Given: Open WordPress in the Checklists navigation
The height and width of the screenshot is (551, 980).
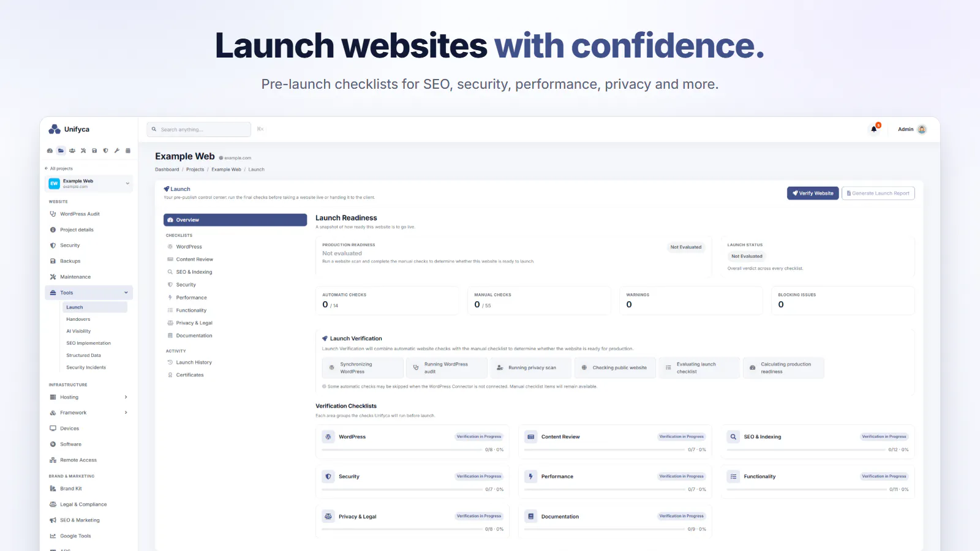Looking at the screenshot, I should (x=189, y=247).
